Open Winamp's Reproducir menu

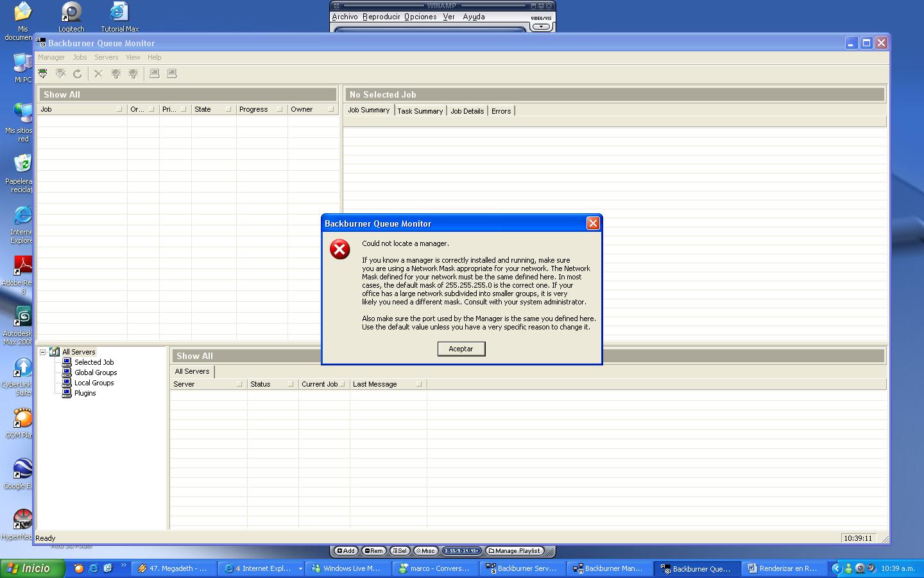pos(381,17)
